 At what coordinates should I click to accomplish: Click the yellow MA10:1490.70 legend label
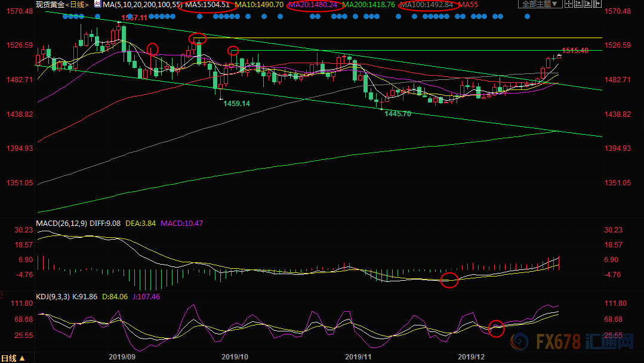pos(259,5)
